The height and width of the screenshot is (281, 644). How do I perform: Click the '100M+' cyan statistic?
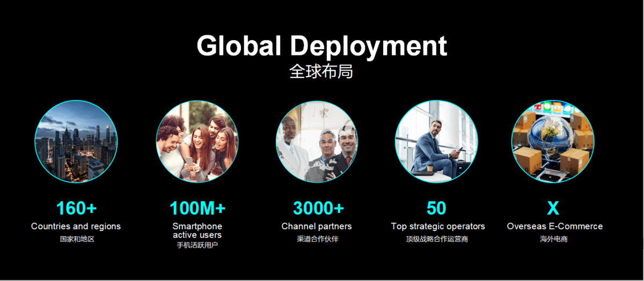tap(197, 208)
